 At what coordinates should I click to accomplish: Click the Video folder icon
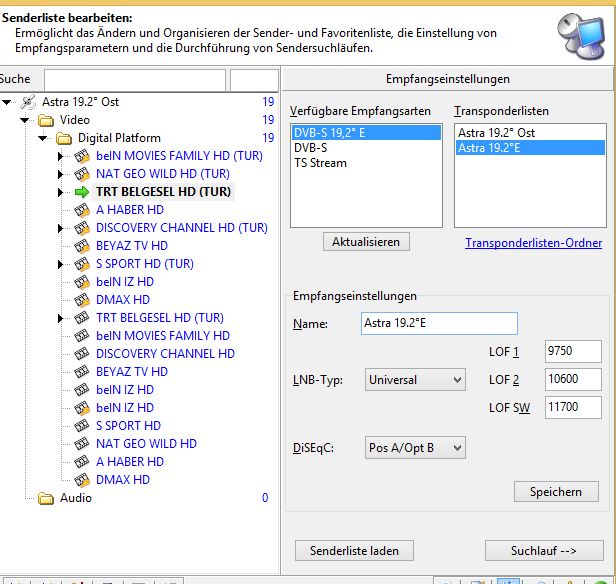pos(45,120)
